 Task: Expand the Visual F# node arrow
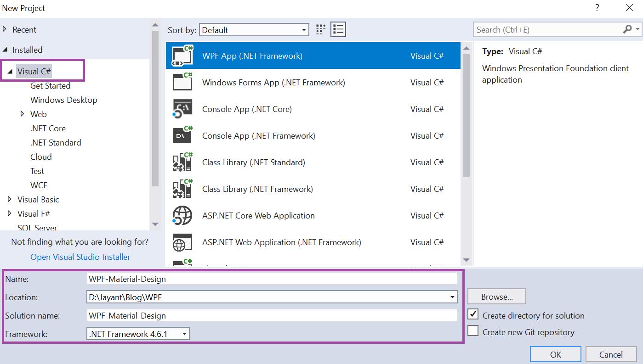pyautogui.click(x=10, y=213)
